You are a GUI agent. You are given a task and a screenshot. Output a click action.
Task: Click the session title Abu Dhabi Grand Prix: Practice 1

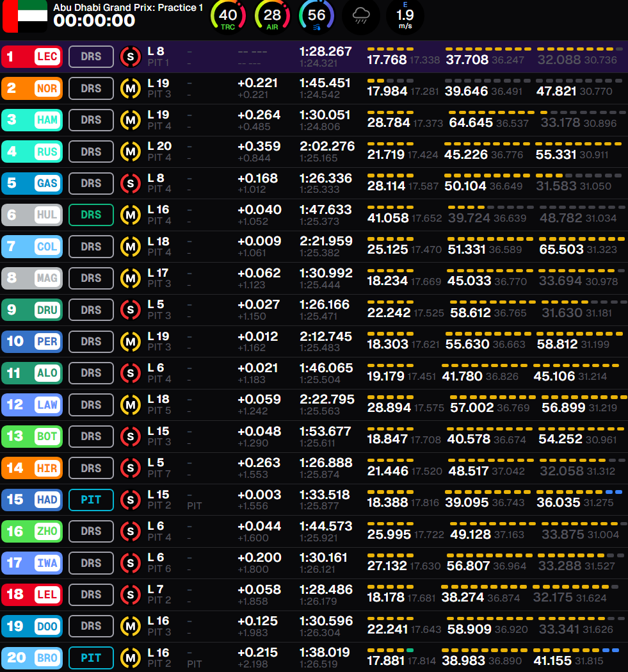click(x=128, y=7)
